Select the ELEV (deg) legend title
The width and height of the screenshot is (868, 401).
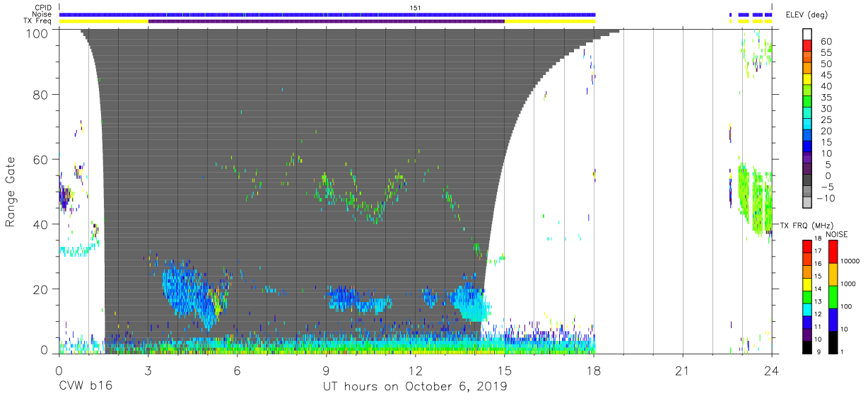click(808, 15)
